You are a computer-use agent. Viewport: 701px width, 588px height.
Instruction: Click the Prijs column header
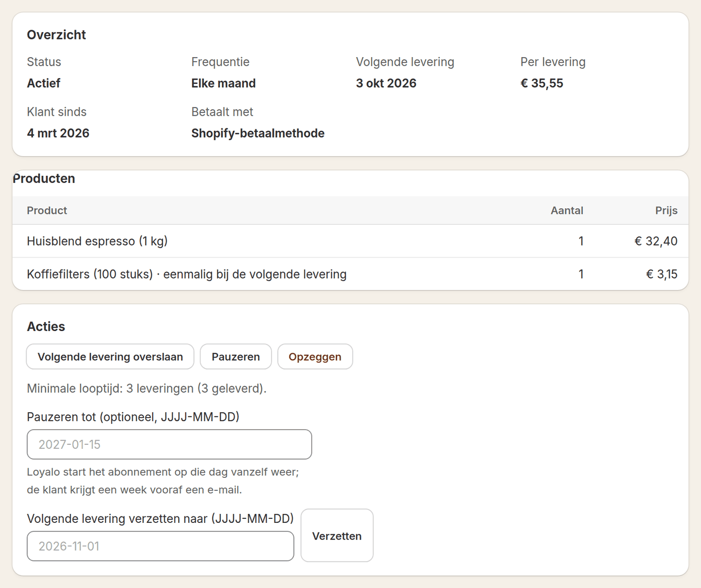click(x=666, y=210)
